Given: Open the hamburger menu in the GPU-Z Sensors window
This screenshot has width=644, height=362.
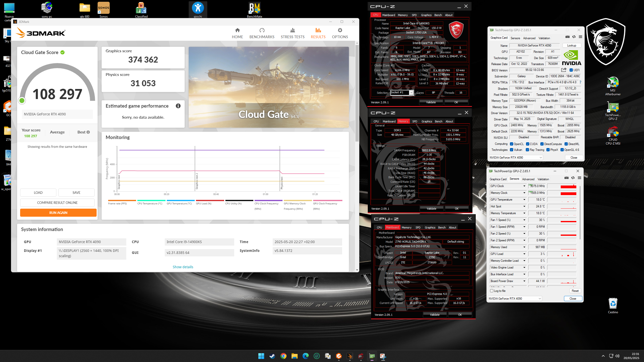Looking at the screenshot, I should [579, 178].
